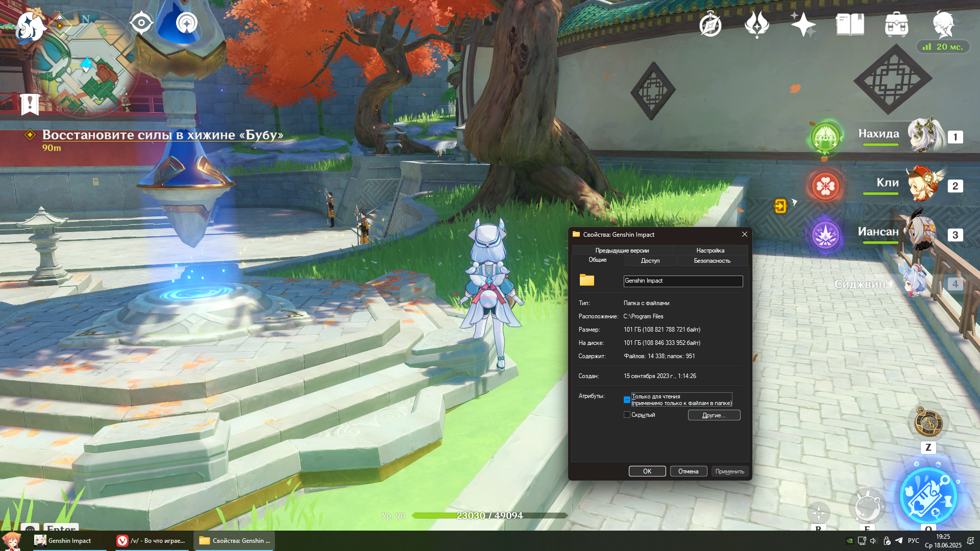Open the network connection tray icon

click(x=862, y=541)
